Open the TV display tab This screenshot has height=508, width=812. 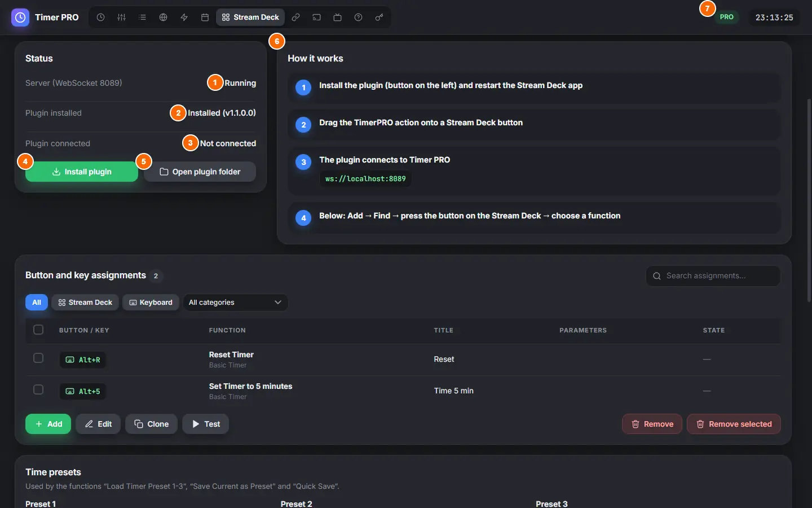[337, 17]
